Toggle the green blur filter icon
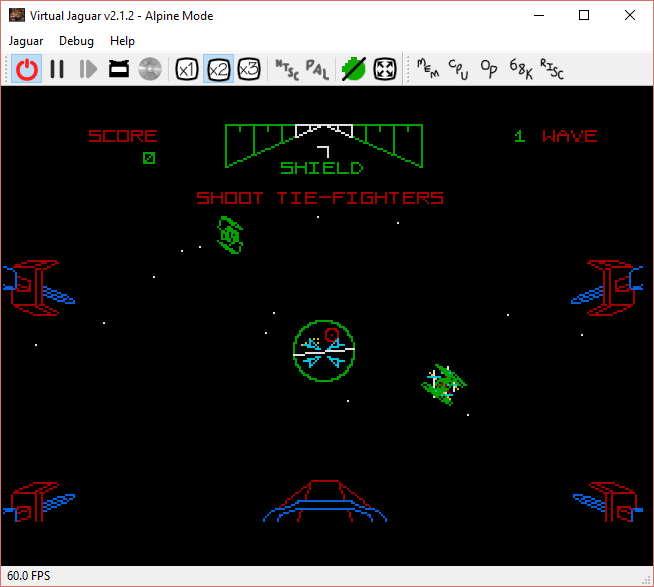The image size is (654, 587). (x=353, y=69)
